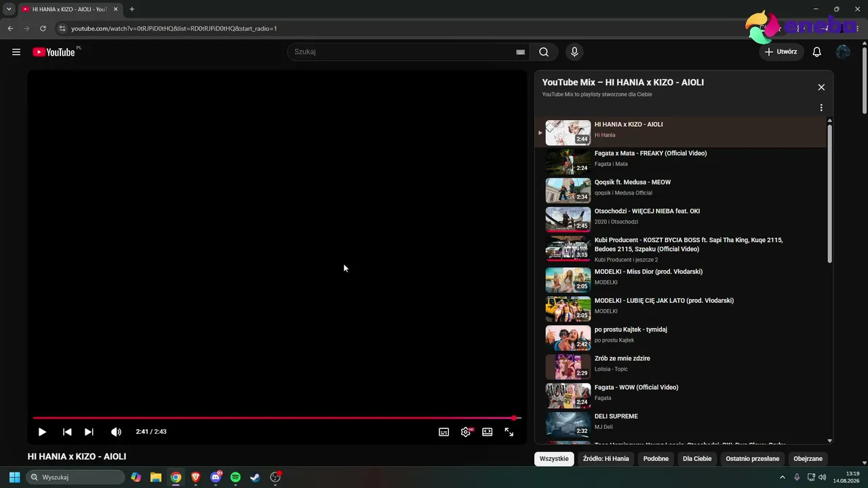This screenshot has height=488, width=868.
Task: Open the on-screen keyboard icon in search box
Action: click(x=520, y=52)
